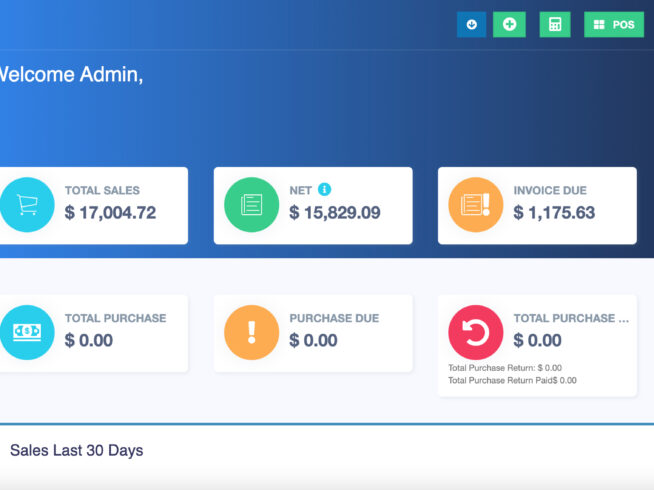
Task: Select the $ 15,829.09 net amount
Action: click(x=334, y=213)
